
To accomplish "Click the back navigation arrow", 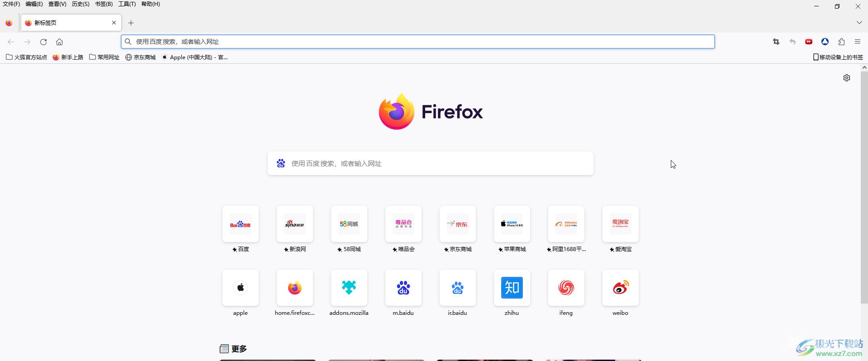I will tap(11, 42).
